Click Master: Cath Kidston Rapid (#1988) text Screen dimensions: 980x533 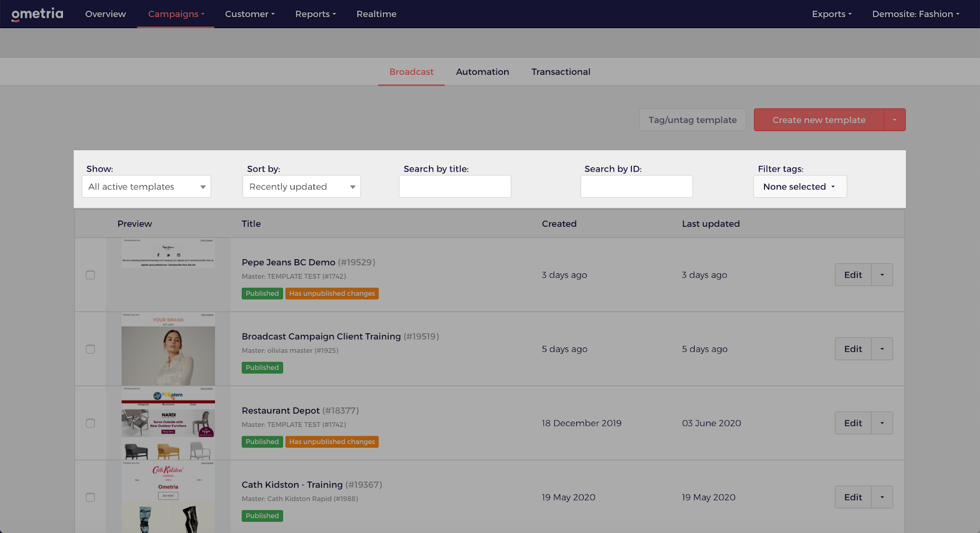coord(300,499)
